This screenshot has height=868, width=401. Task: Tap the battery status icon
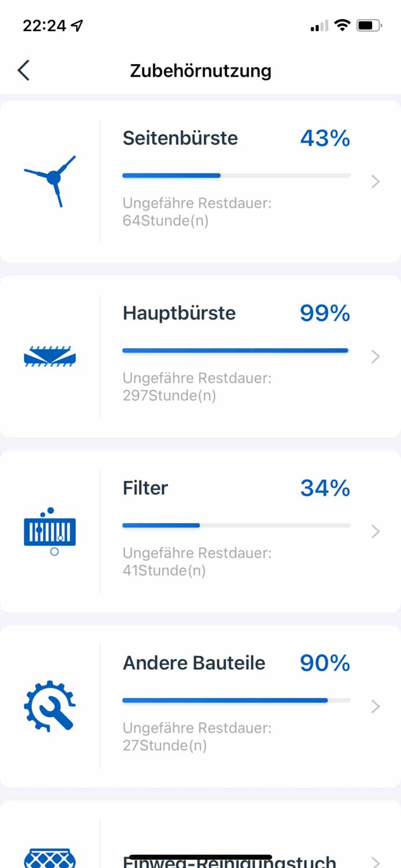click(x=369, y=25)
